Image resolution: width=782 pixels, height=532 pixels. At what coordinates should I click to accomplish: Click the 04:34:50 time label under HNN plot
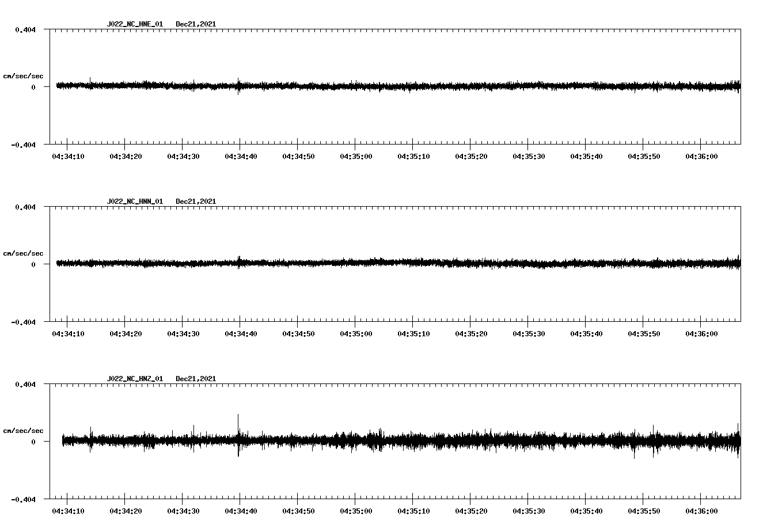point(298,333)
